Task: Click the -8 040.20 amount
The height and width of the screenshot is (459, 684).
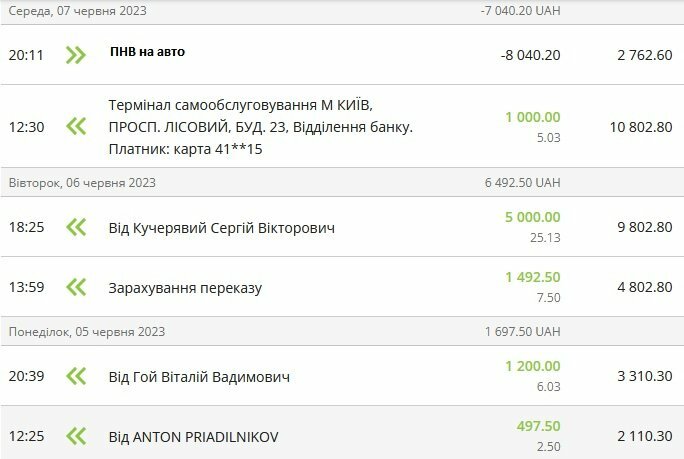Action: point(530,55)
